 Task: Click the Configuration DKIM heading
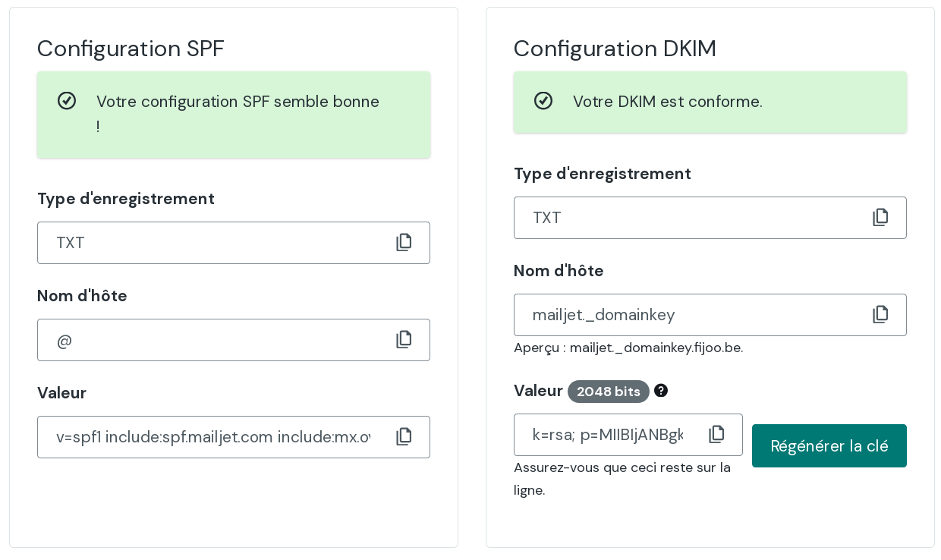pyautogui.click(x=615, y=49)
